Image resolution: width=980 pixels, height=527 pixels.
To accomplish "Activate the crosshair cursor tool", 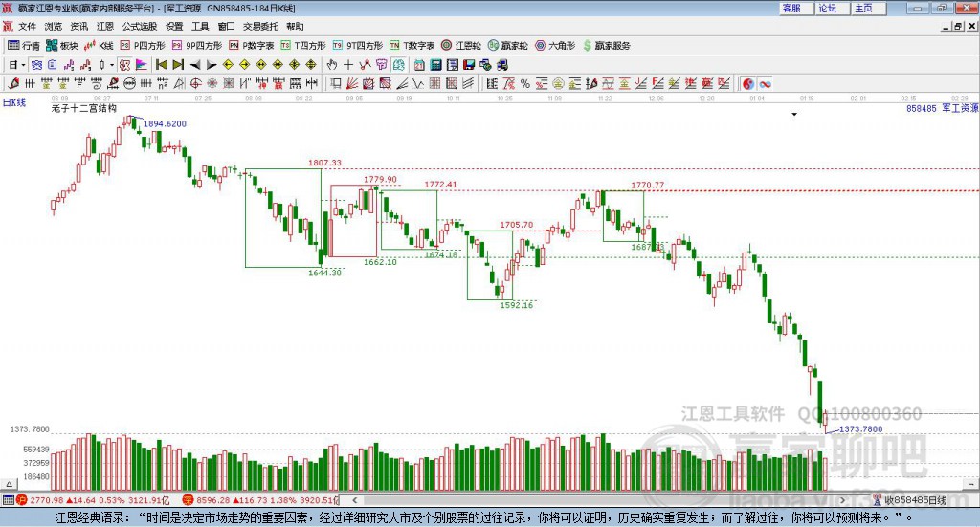I will click(x=348, y=65).
